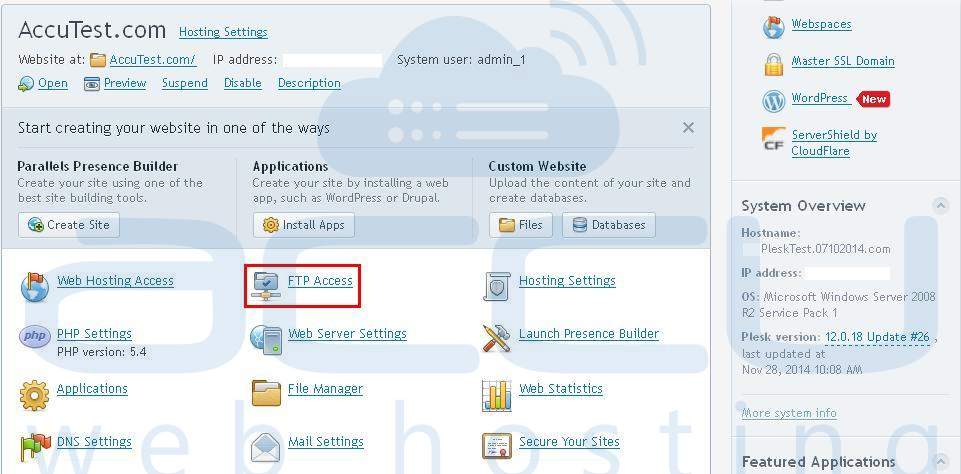961x474 pixels.
Task: Open the DNS Settings link
Action: pyautogui.click(x=94, y=442)
